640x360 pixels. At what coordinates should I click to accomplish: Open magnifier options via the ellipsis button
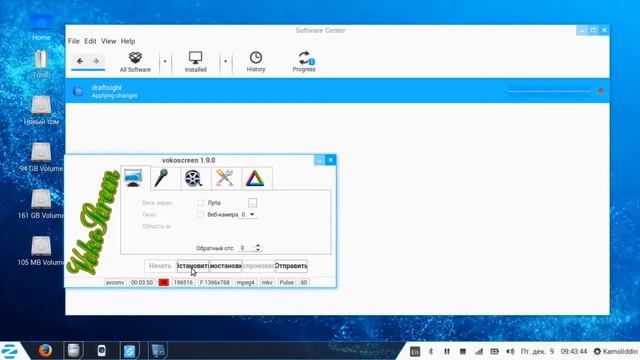pos(252,202)
